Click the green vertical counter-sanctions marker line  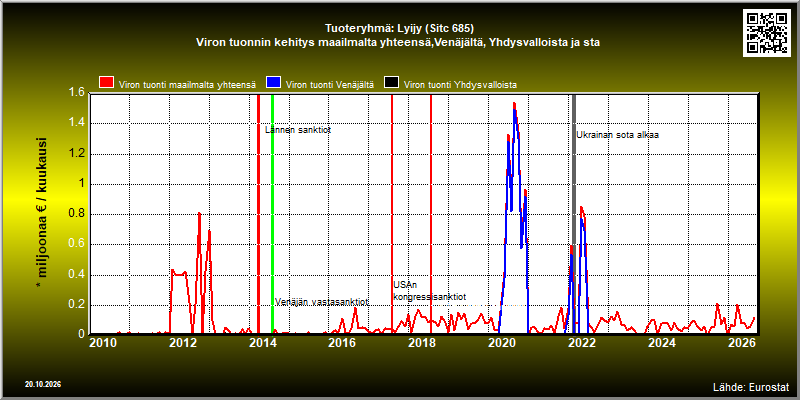[272, 214]
